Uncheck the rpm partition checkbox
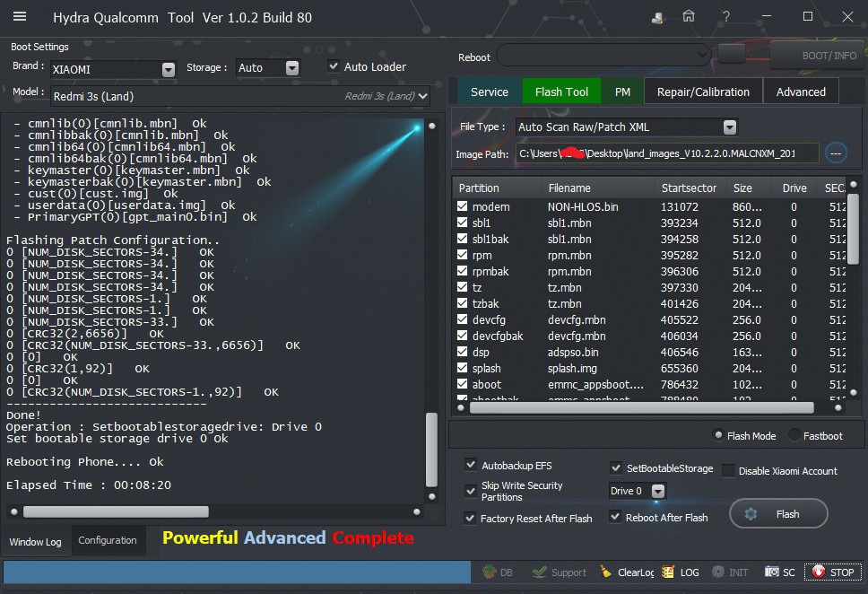The height and width of the screenshot is (594, 868). coord(462,254)
